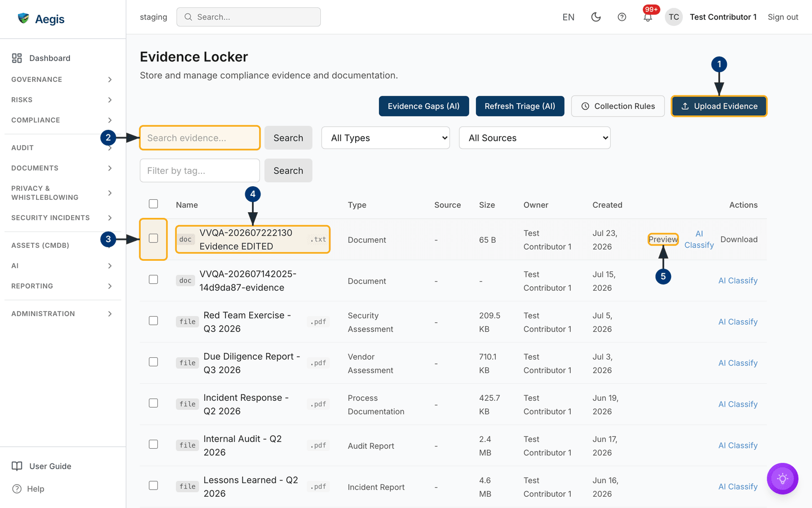This screenshot has height=508, width=812.
Task: Run AI Classify on Lessons Learned row
Action: (738, 487)
